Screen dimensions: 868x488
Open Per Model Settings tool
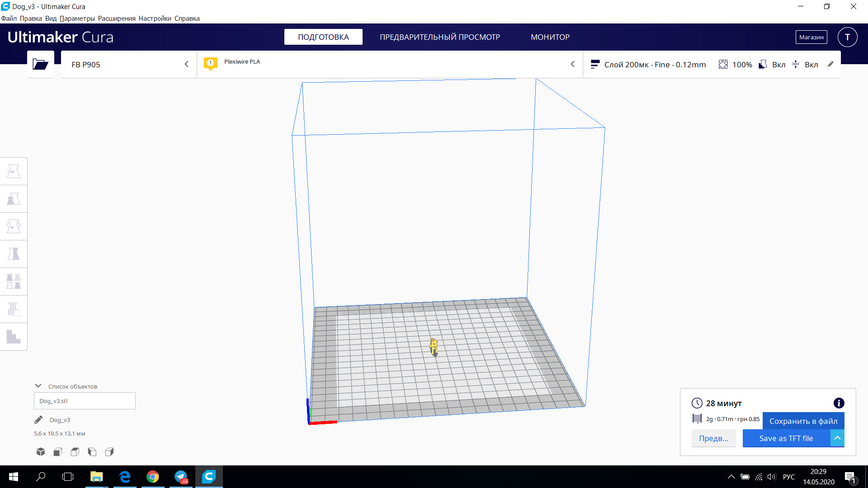click(14, 282)
